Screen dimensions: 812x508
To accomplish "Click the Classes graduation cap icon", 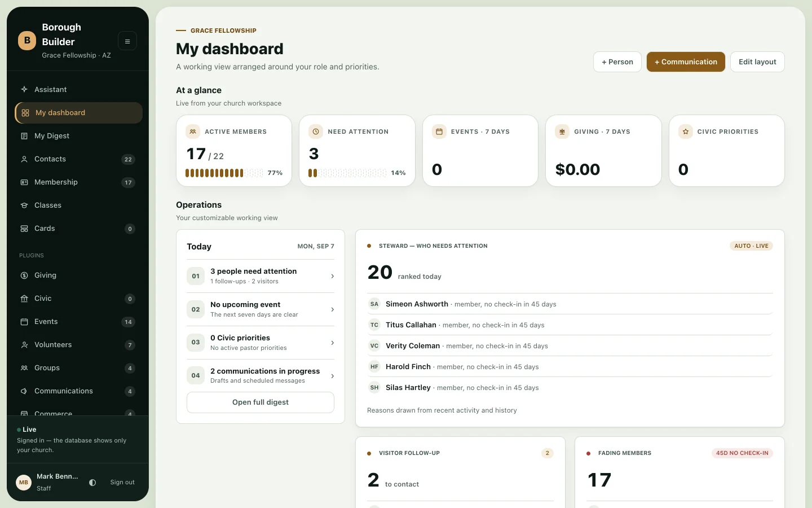I will tap(24, 205).
